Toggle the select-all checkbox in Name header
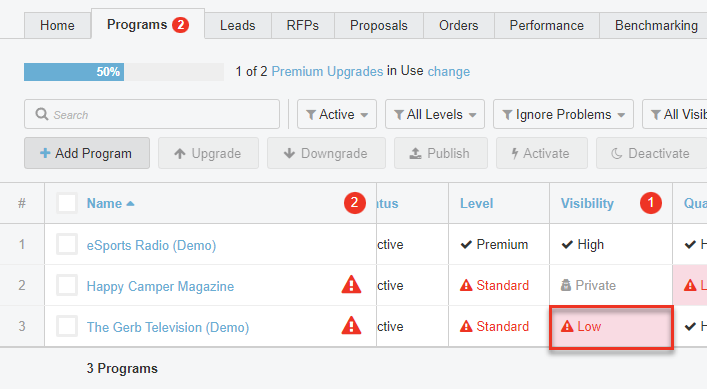The image size is (707, 389). (67, 203)
